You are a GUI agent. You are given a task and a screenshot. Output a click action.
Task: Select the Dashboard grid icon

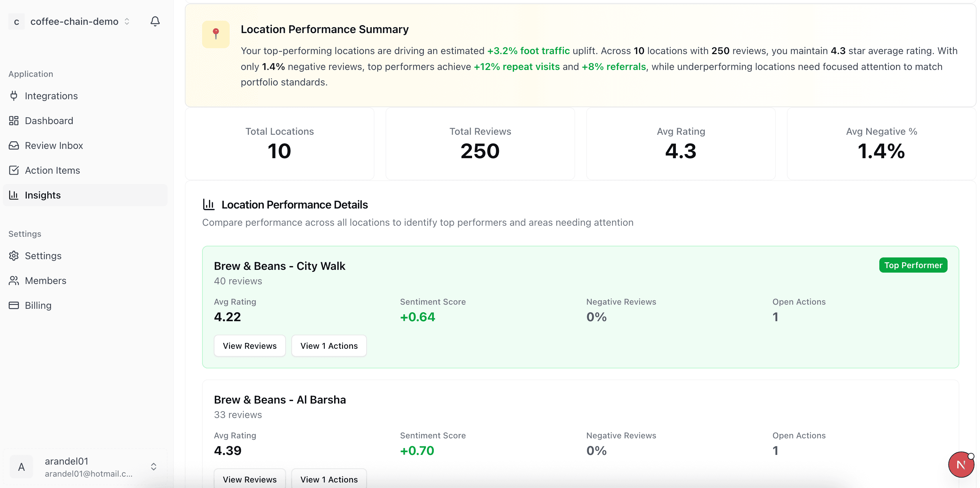tap(14, 121)
